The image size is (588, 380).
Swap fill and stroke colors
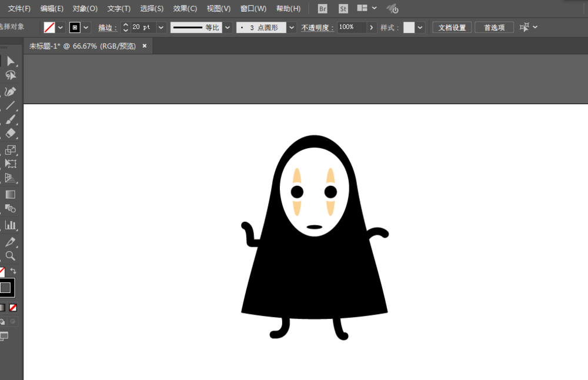[14, 271]
